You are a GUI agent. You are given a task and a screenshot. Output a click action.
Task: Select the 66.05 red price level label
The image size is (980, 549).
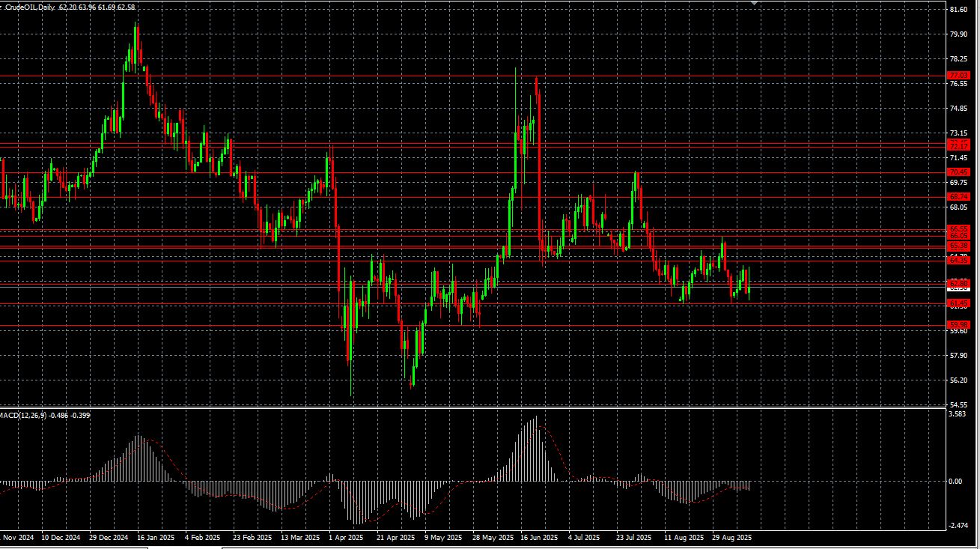point(959,236)
